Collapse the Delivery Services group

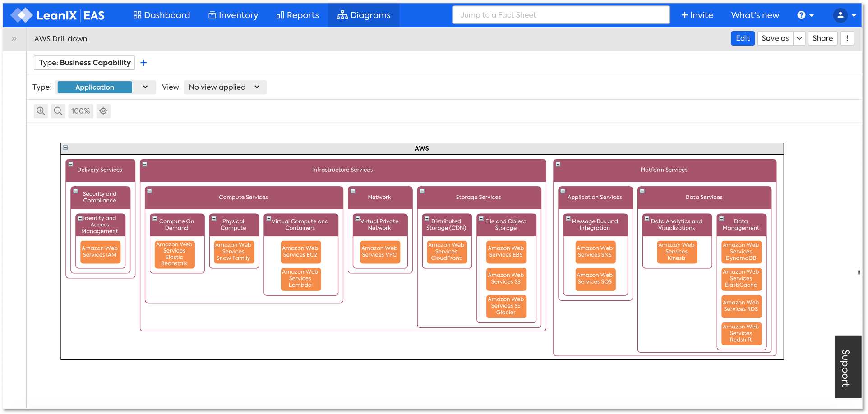click(71, 164)
